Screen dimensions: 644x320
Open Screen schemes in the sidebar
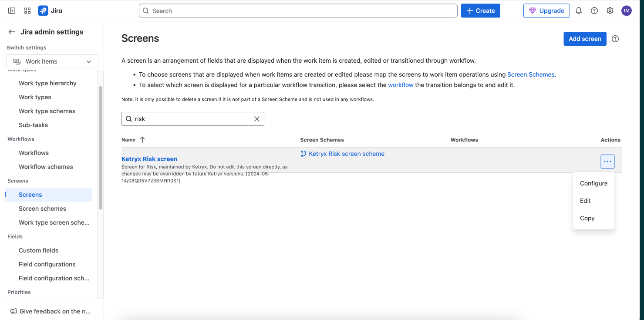[42, 209]
